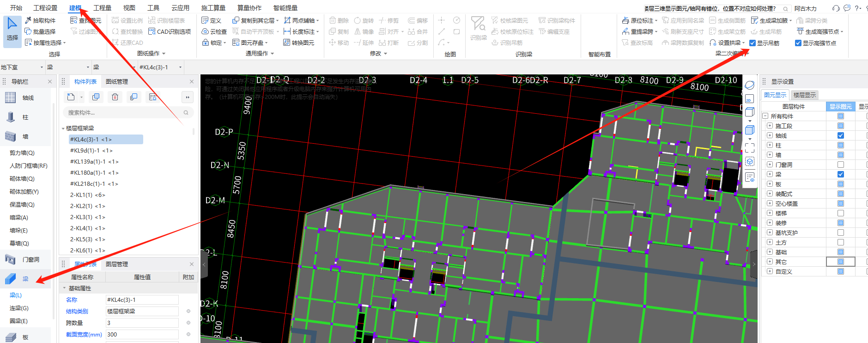This screenshot has width=868, height=343.
Task: Open CAD识别选项 settings
Action: [x=170, y=31]
